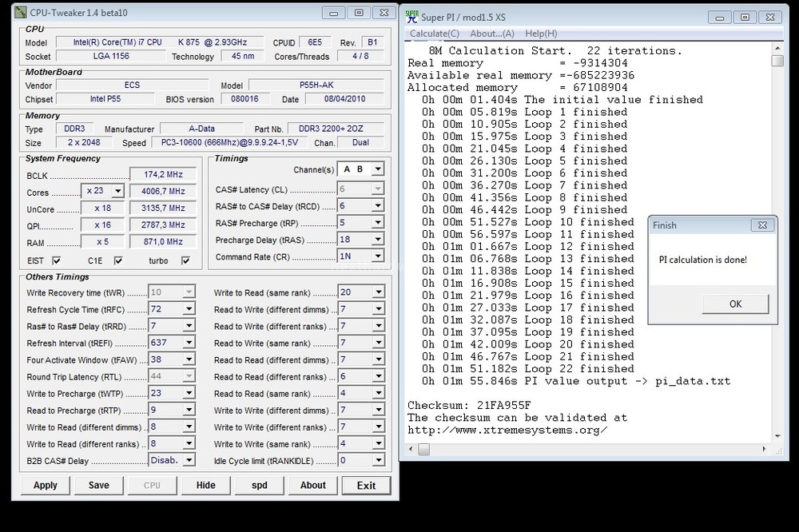The image size is (799, 532).
Task: Open the Cores multiplier x 23 dropdown
Action: pyautogui.click(x=117, y=191)
